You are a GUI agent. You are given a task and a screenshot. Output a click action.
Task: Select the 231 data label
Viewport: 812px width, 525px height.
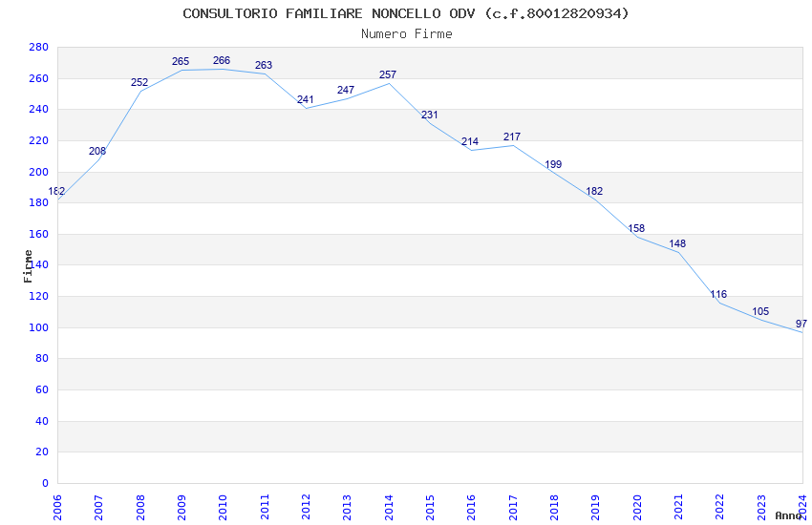click(x=429, y=115)
